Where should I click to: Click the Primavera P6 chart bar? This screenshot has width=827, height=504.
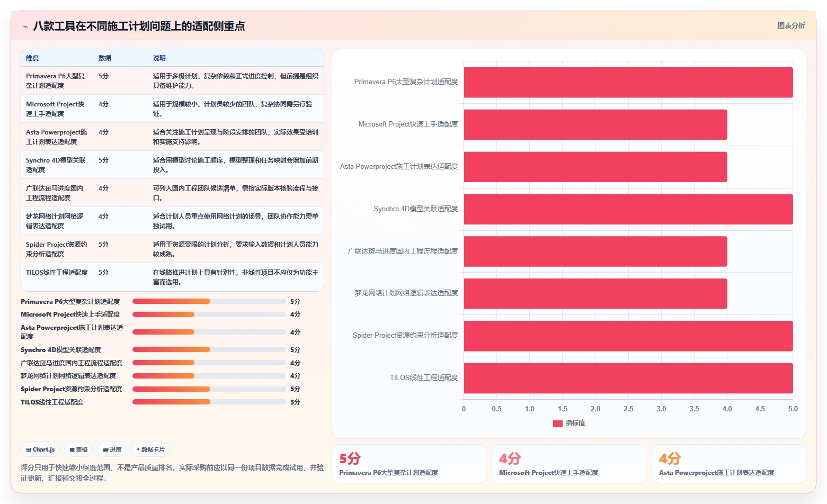(x=628, y=82)
